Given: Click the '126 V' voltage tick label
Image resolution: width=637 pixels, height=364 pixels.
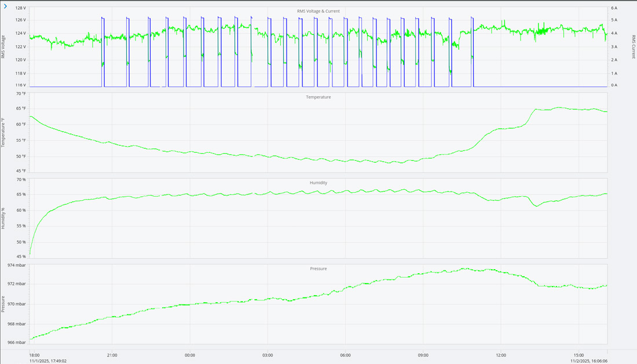Looking at the screenshot, I should click(21, 20).
